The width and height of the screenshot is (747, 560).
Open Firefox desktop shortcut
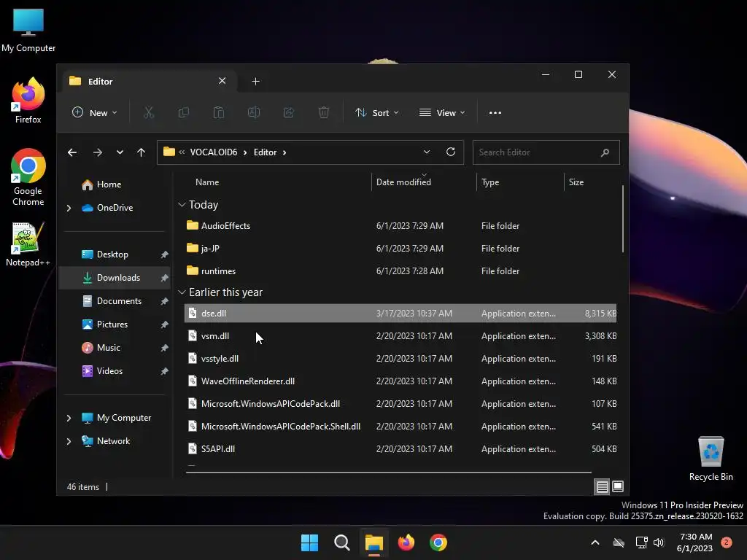pos(28,101)
